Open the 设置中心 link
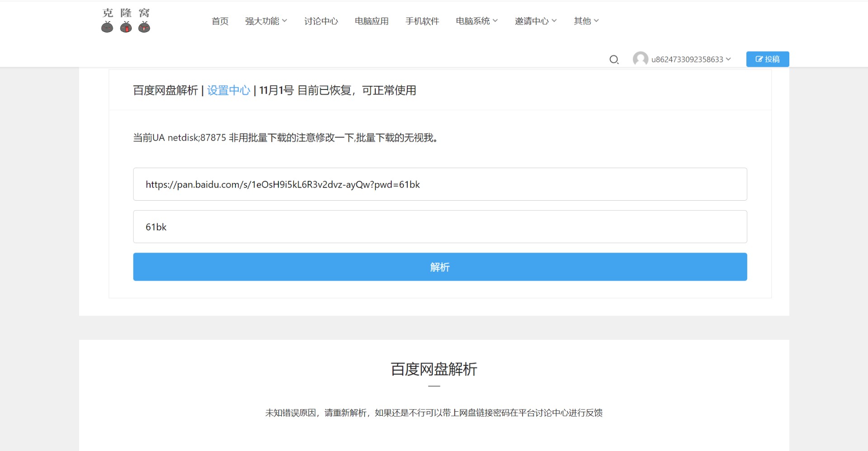The image size is (868, 451). pos(228,90)
